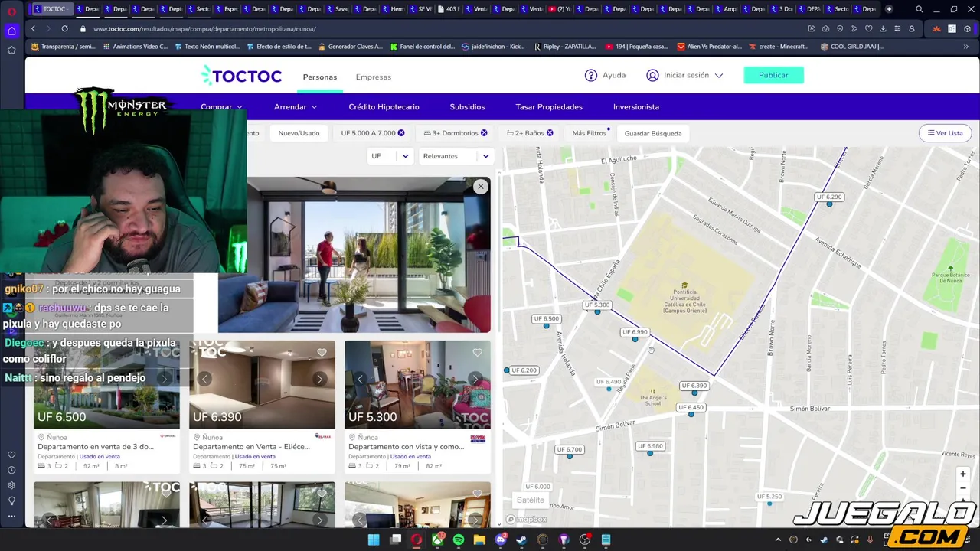
Task: Expand the Arrendar menu
Action: (x=296, y=107)
